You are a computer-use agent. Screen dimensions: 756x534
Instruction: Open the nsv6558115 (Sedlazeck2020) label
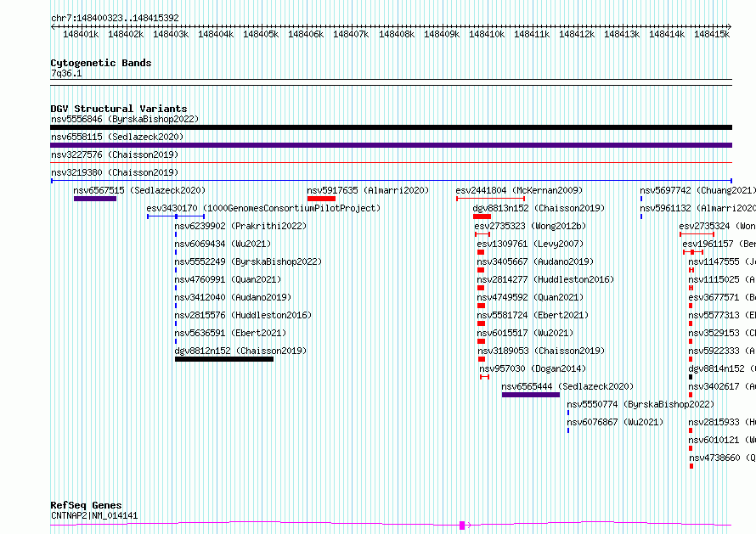click(117, 137)
